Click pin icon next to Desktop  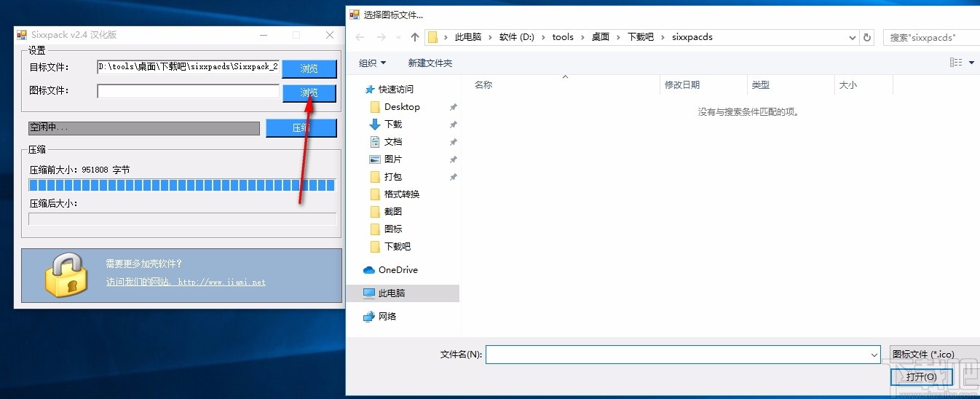tap(453, 107)
